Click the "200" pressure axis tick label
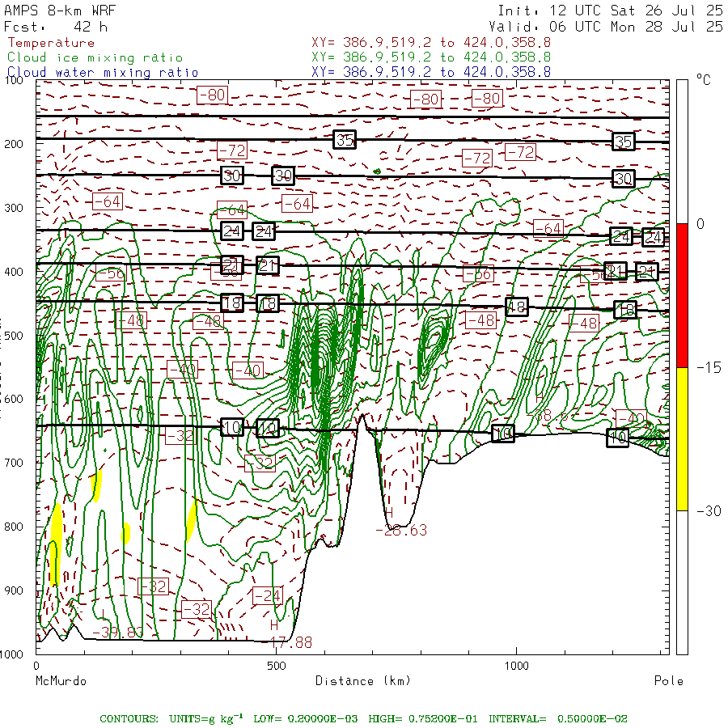Image resolution: width=728 pixels, height=728 pixels. pos(14,144)
